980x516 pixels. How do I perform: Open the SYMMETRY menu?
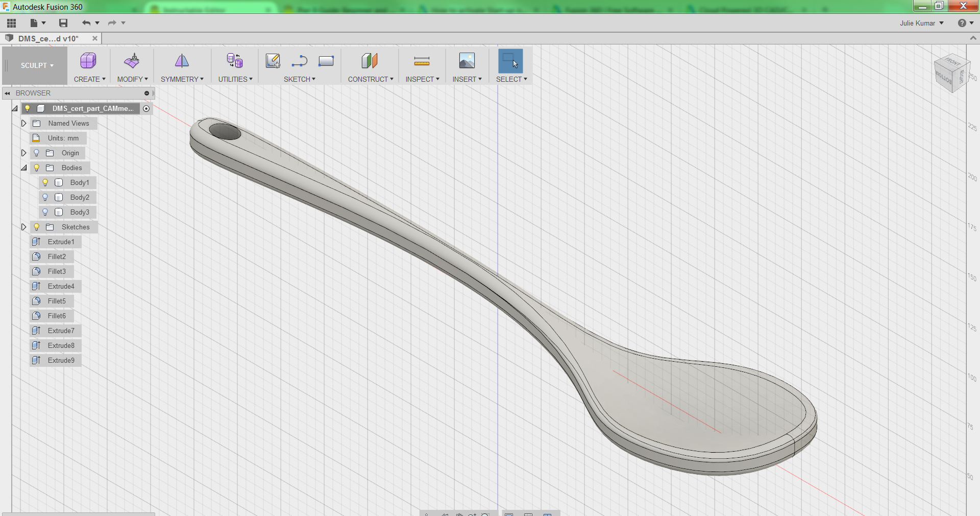[182, 79]
